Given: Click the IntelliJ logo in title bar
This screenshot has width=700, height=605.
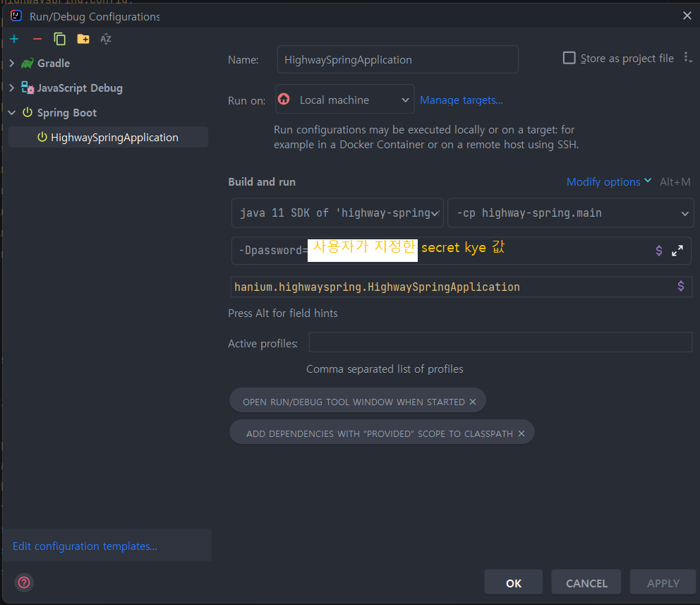Looking at the screenshot, I should pyautogui.click(x=16, y=16).
